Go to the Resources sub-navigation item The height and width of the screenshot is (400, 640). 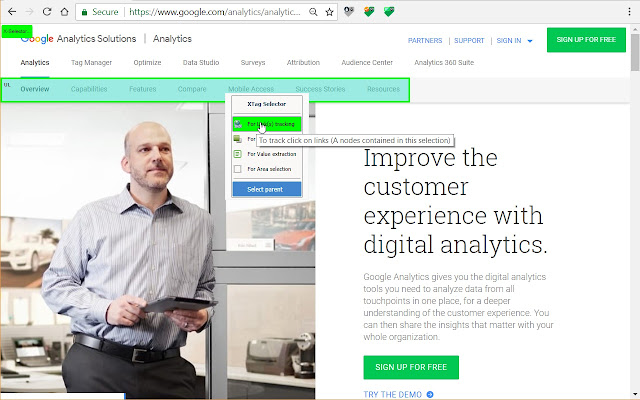pyautogui.click(x=383, y=89)
